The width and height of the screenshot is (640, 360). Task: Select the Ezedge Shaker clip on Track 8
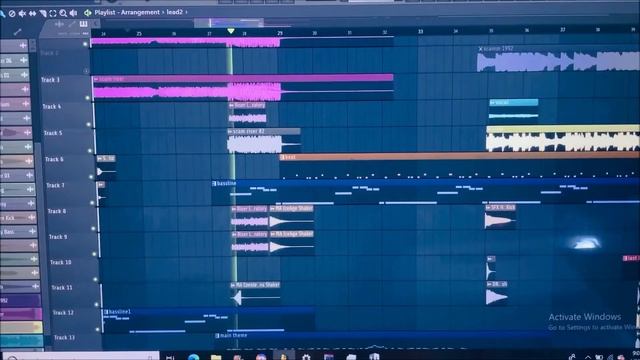tap(292, 218)
